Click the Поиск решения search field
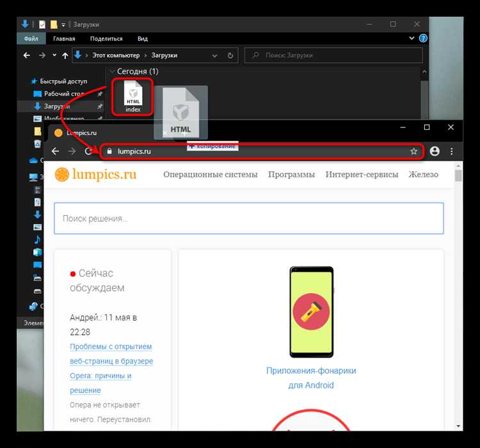The width and height of the screenshot is (480, 448). pyautogui.click(x=248, y=218)
